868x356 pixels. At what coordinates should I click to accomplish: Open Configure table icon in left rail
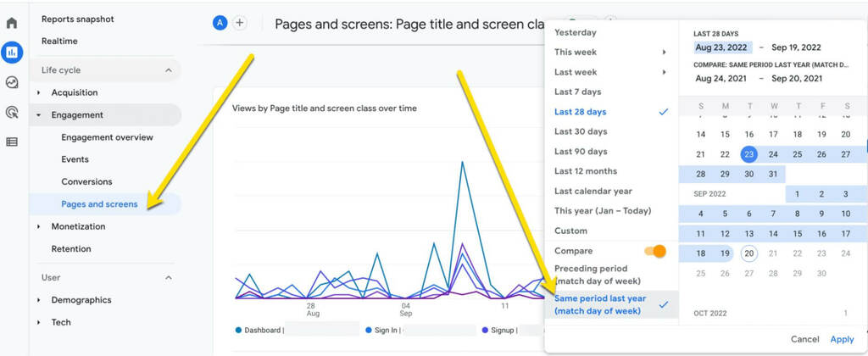12,142
